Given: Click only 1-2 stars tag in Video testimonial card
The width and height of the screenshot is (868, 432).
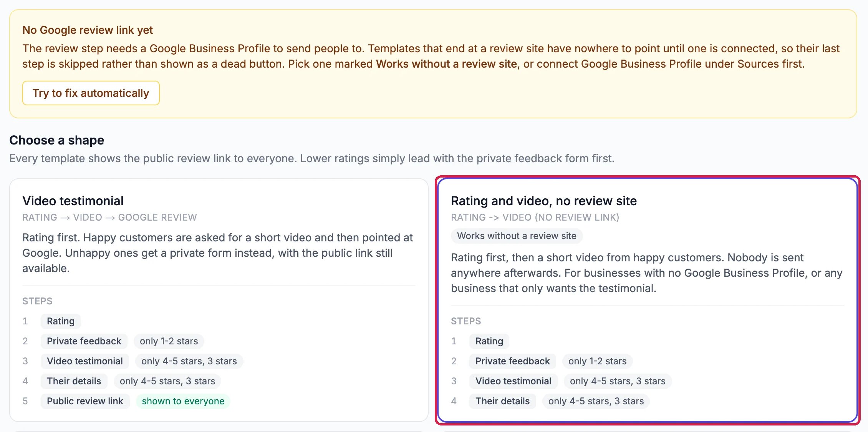Looking at the screenshot, I should click(169, 341).
